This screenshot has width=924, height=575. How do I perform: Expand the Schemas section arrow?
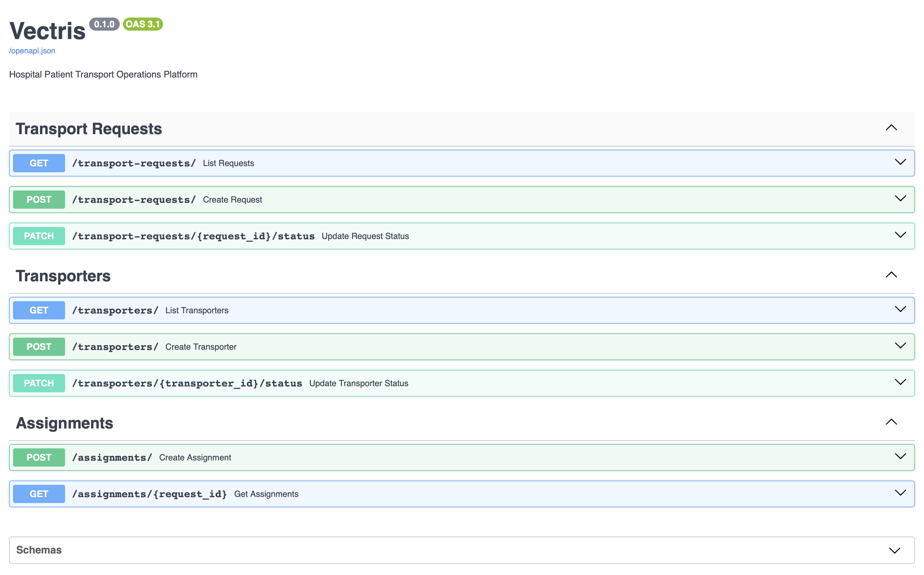click(895, 551)
